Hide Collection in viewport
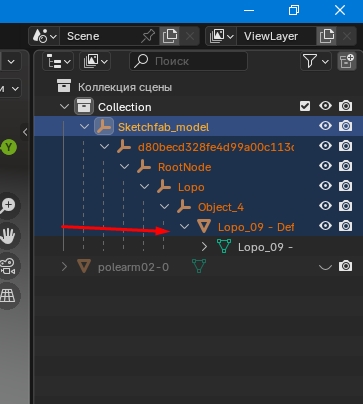The width and height of the screenshot is (363, 404). pyautogui.click(x=325, y=106)
